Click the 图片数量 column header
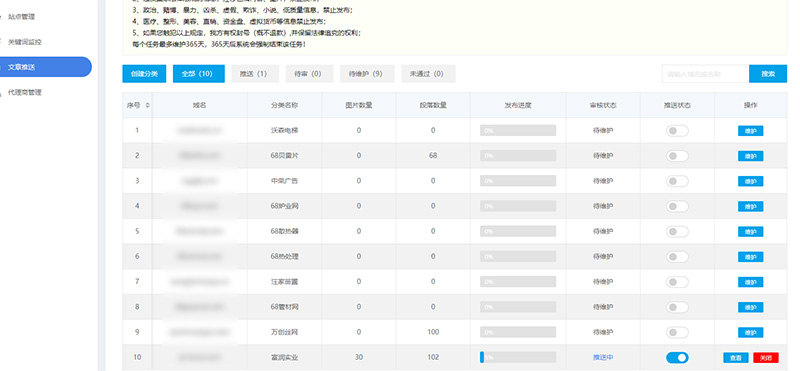This screenshot has height=371, width=800. 359,106
